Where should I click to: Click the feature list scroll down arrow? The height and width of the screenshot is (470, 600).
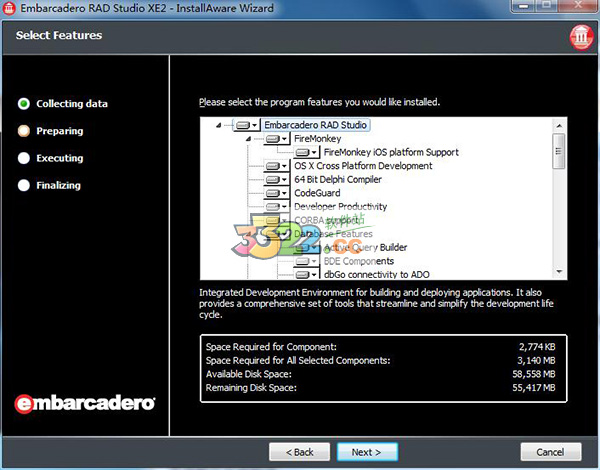coord(559,271)
